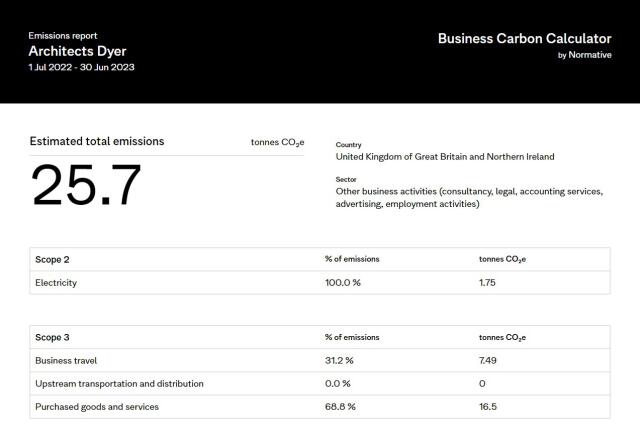Image resolution: width=640 pixels, height=445 pixels.
Task: Click the Sector description text
Action: tap(469, 198)
